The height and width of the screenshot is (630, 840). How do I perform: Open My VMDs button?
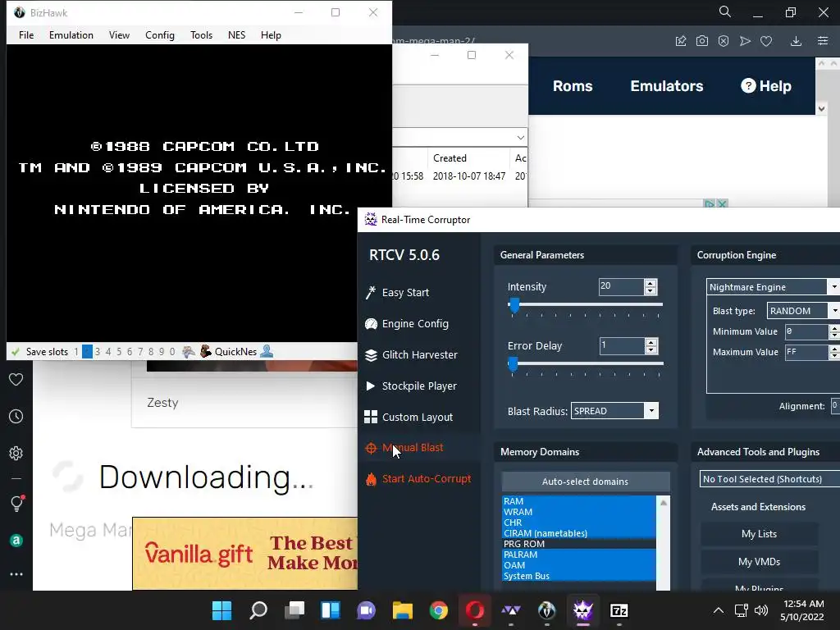[759, 561]
